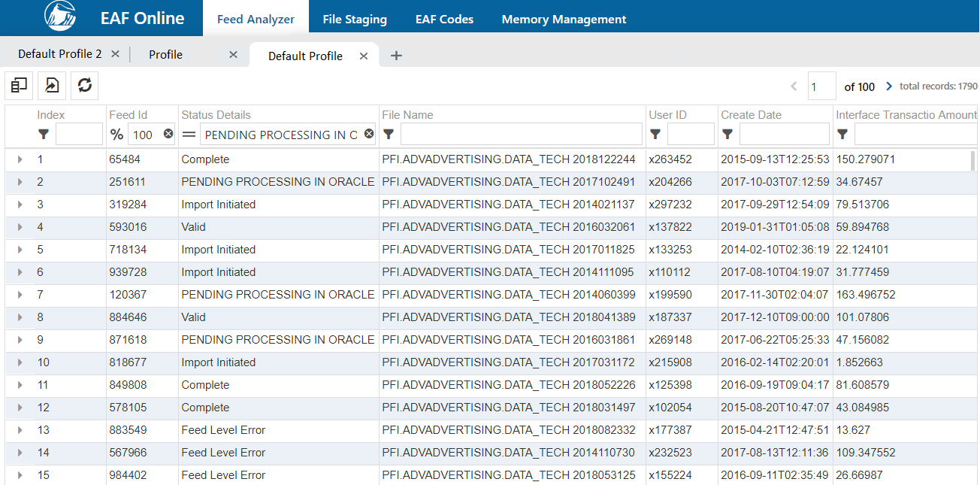Expand row 5 with Feed Id 718134
The height and width of the screenshot is (485, 980).
coord(20,250)
